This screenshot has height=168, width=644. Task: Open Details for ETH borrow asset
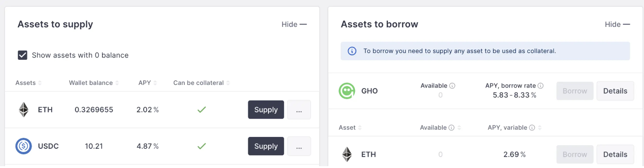point(615,154)
